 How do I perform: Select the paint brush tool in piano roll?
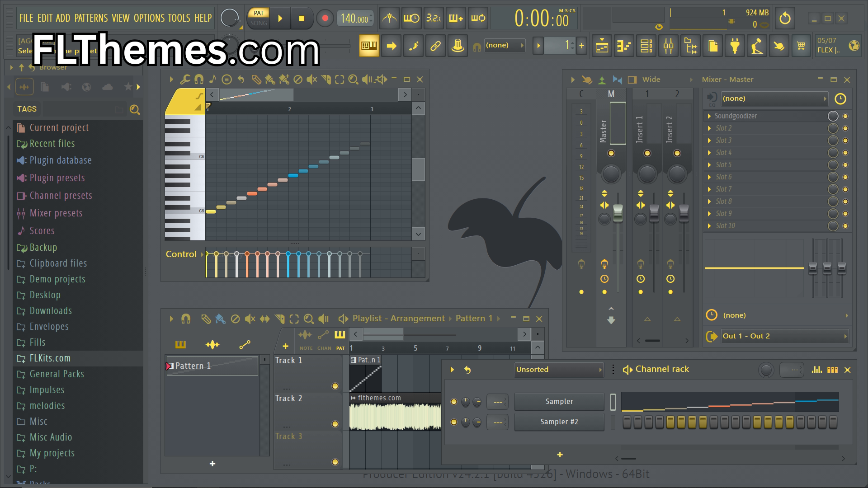tap(270, 80)
